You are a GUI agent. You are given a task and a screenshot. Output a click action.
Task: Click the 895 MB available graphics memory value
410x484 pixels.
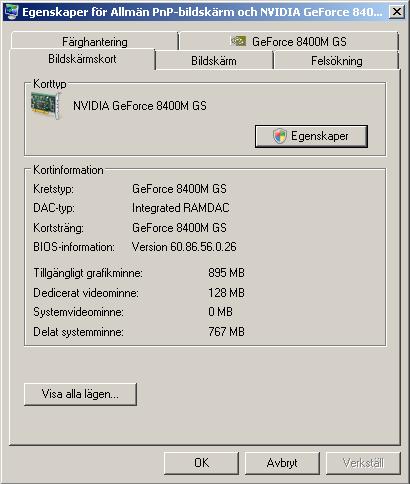click(x=226, y=273)
